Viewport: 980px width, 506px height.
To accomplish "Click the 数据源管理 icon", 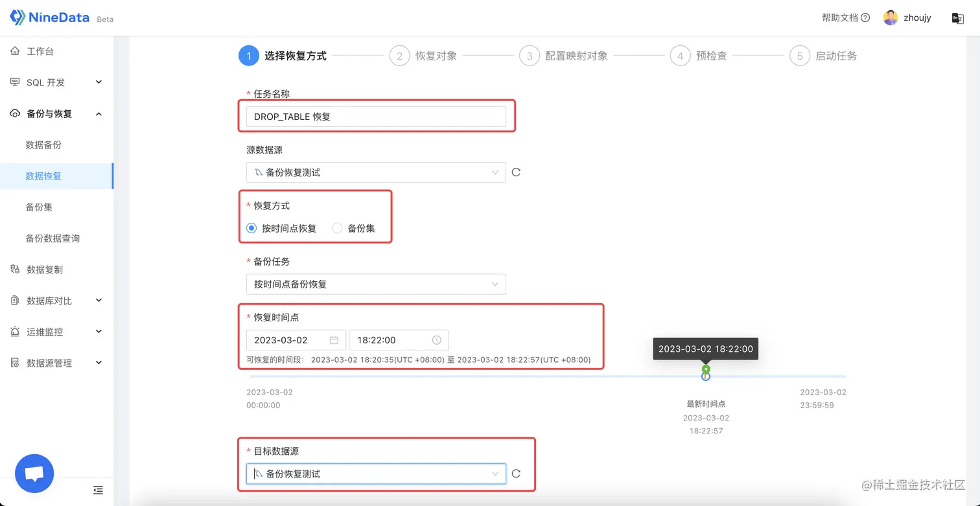I will (15, 363).
